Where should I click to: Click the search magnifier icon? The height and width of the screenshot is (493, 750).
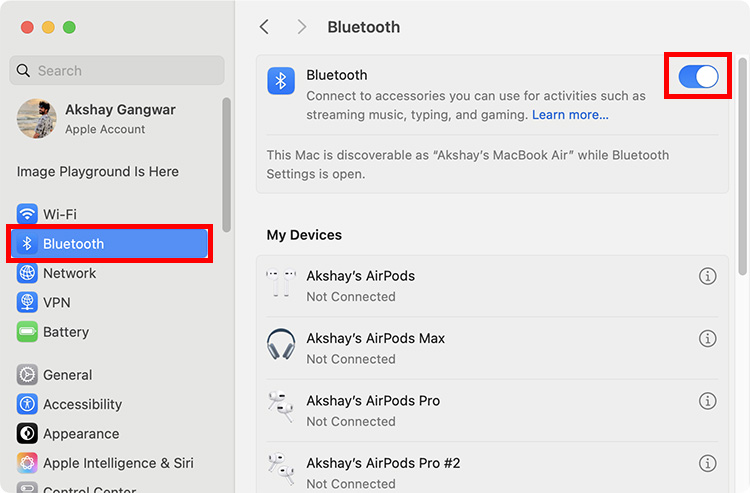tap(23, 70)
